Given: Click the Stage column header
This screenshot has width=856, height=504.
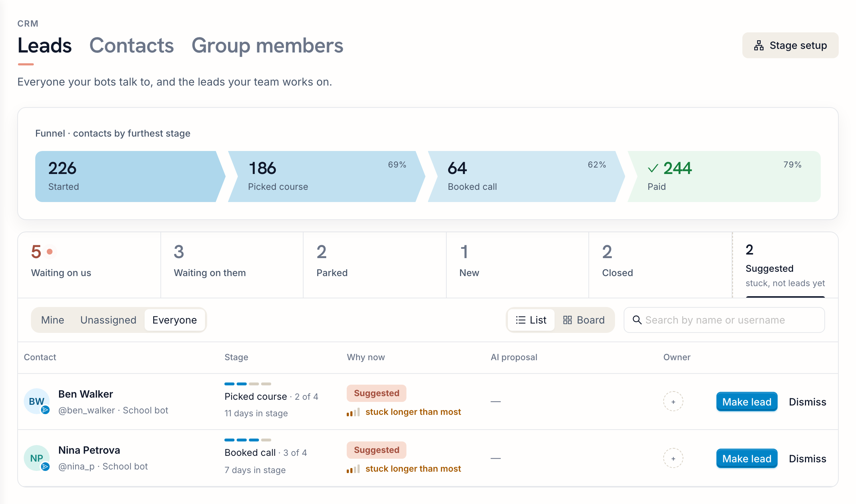Looking at the screenshot, I should click(236, 357).
